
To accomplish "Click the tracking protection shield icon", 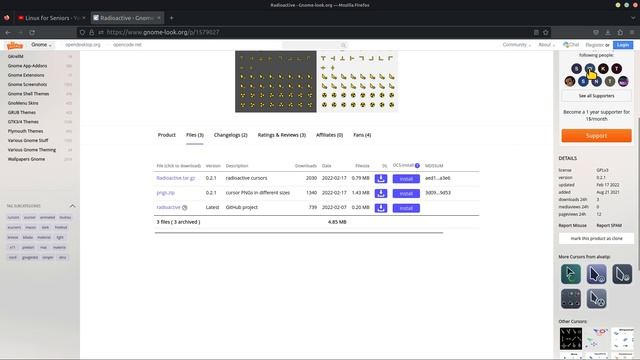I will (82, 32).
